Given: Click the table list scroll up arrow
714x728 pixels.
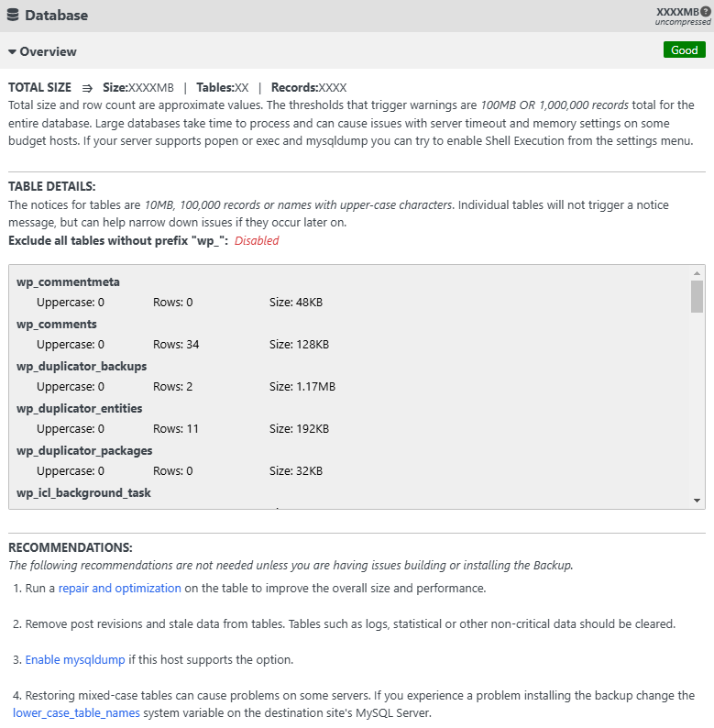Looking at the screenshot, I should [x=698, y=273].
